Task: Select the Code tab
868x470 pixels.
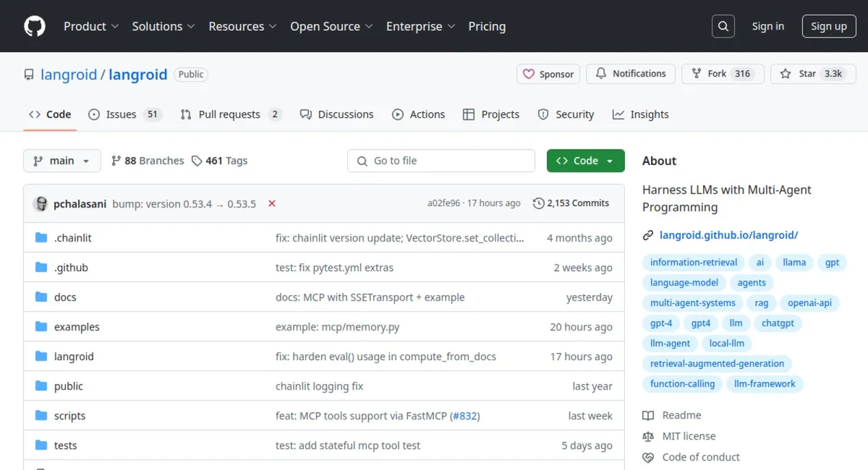Action: tap(50, 114)
